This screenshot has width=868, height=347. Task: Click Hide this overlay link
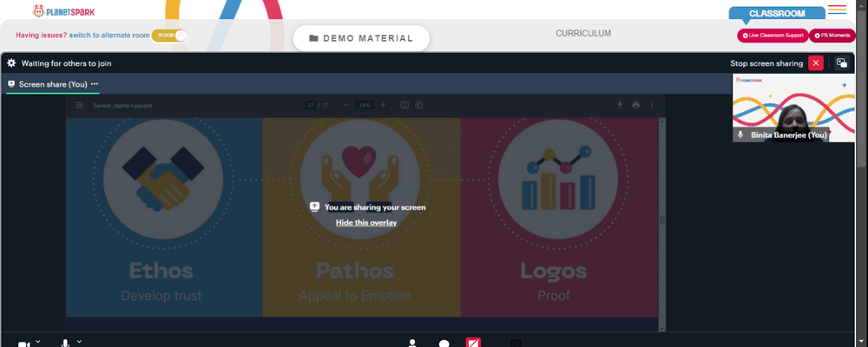click(x=366, y=222)
